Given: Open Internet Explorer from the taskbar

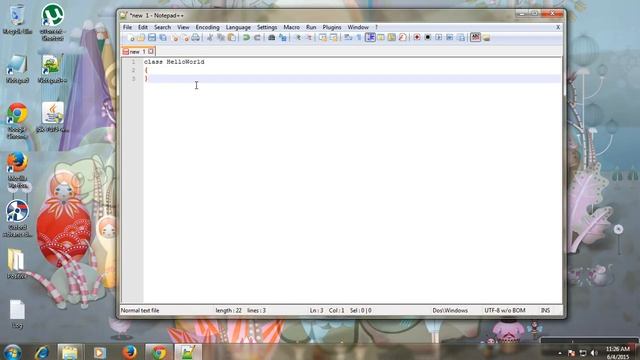Looking at the screenshot, I should tap(41, 352).
